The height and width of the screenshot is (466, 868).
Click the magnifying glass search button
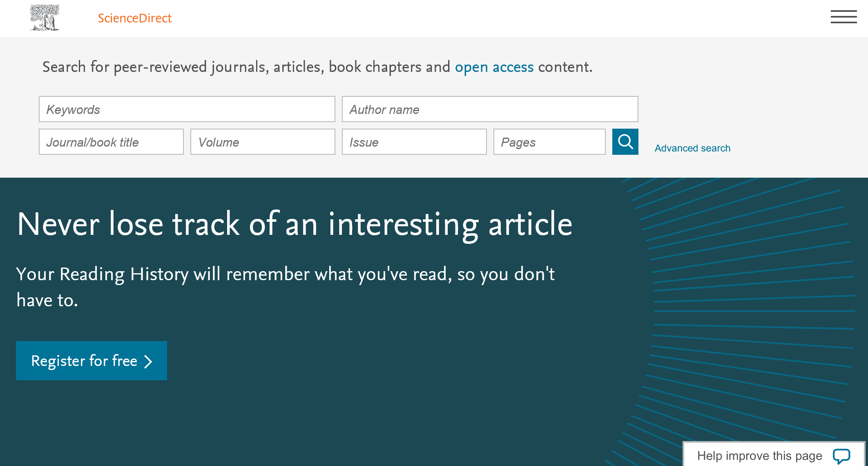click(x=625, y=142)
